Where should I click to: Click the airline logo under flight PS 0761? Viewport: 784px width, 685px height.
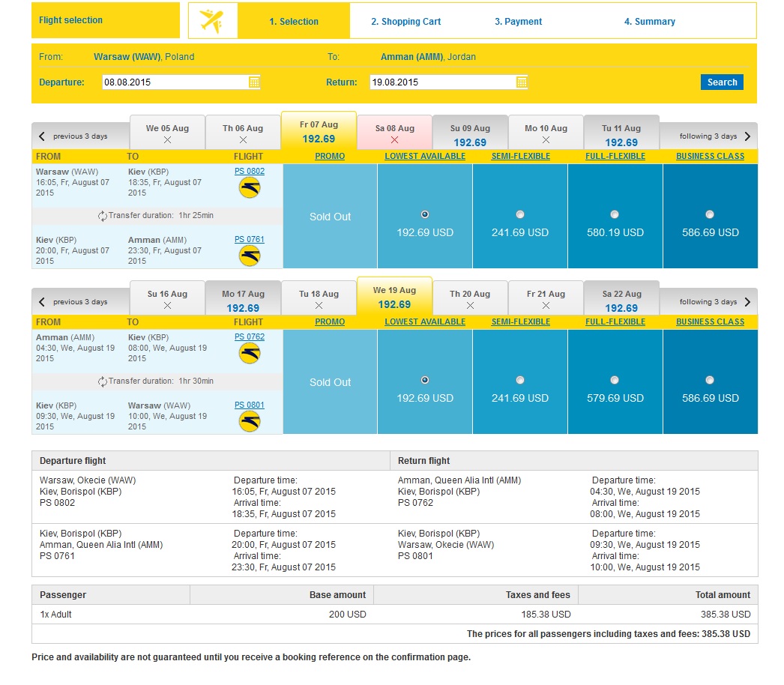(250, 256)
